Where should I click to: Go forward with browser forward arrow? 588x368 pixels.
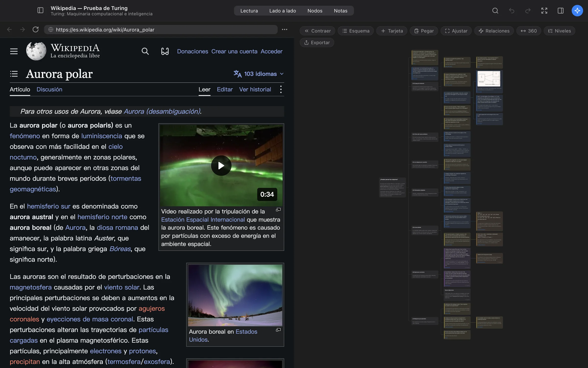pyautogui.click(x=22, y=29)
